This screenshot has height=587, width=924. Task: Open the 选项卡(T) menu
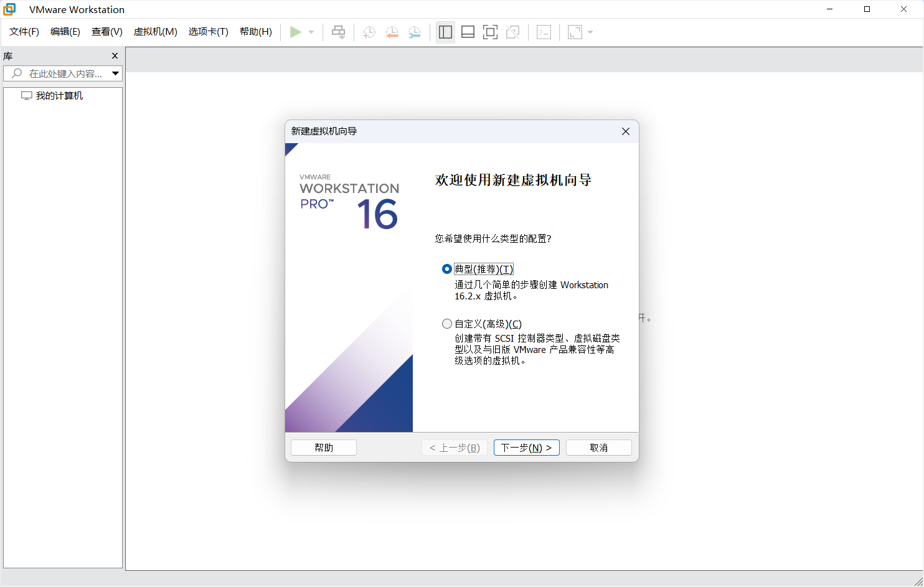pos(209,32)
